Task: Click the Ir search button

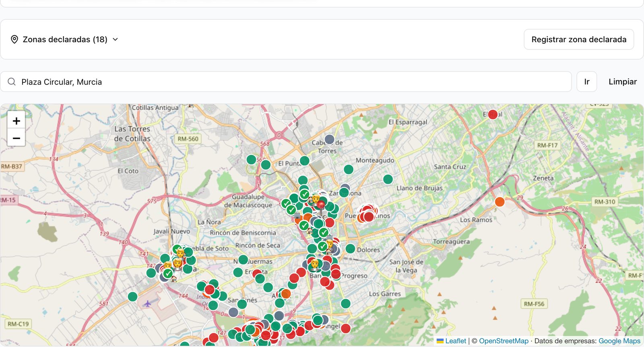Action: coord(587,82)
